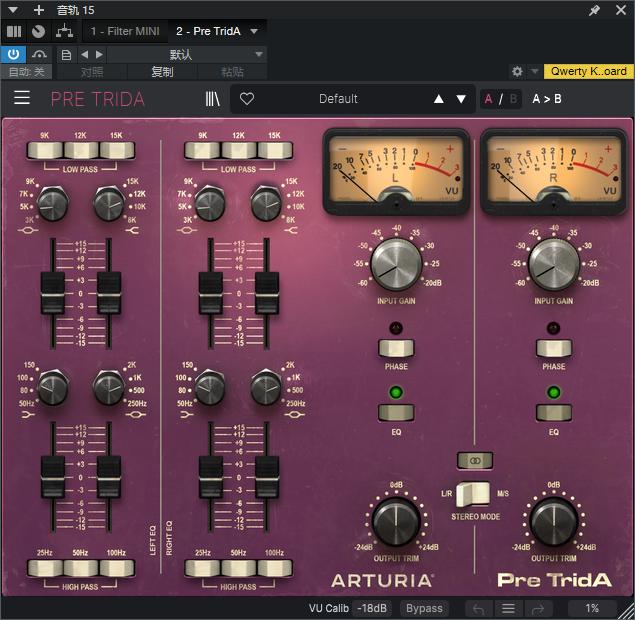Switch to 1 - Filter MINI tab
The image size is (635, 620).
(x=125, y=31)
